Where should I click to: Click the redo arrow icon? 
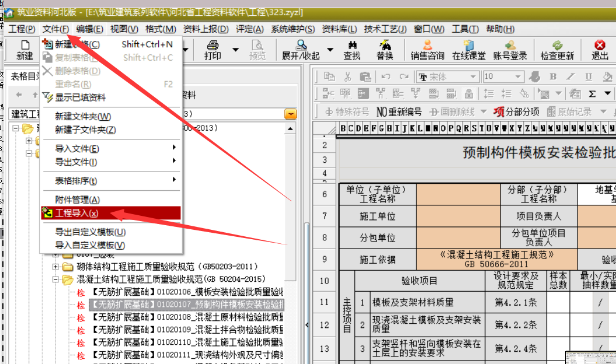(404, 76)
